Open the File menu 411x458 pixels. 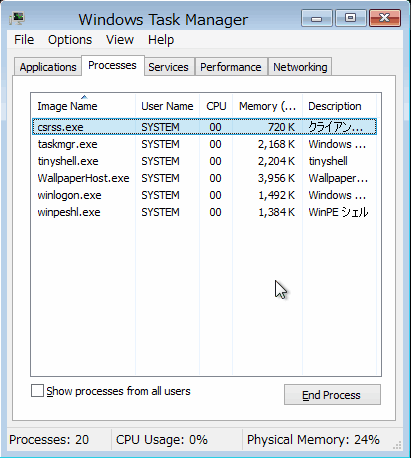(x=24, y=40)
